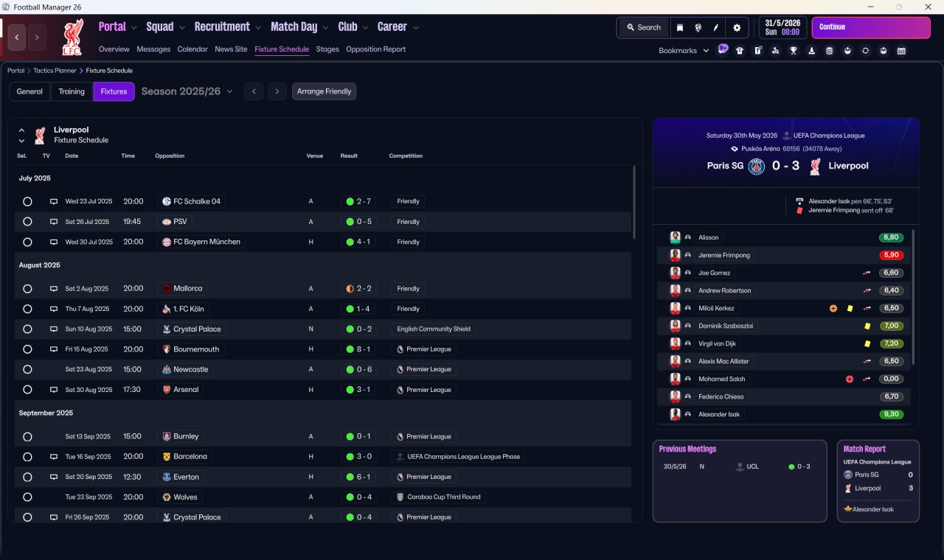The height and width of the screenshot is (560, 944).
Task: Open the Overview submenu item
Action: pos(114,49)
